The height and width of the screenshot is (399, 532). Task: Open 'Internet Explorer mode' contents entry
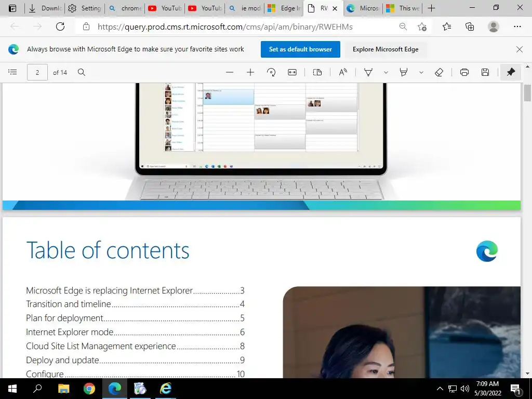coord(135,332)
